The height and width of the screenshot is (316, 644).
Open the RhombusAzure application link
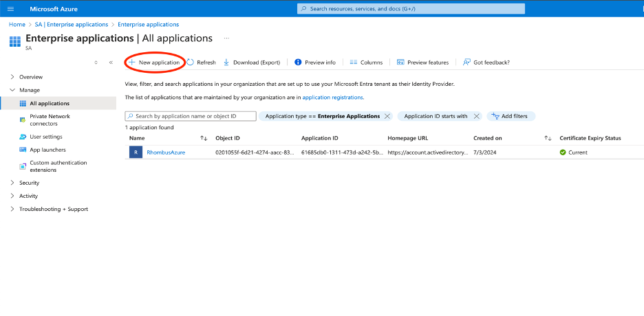(166, 153)
